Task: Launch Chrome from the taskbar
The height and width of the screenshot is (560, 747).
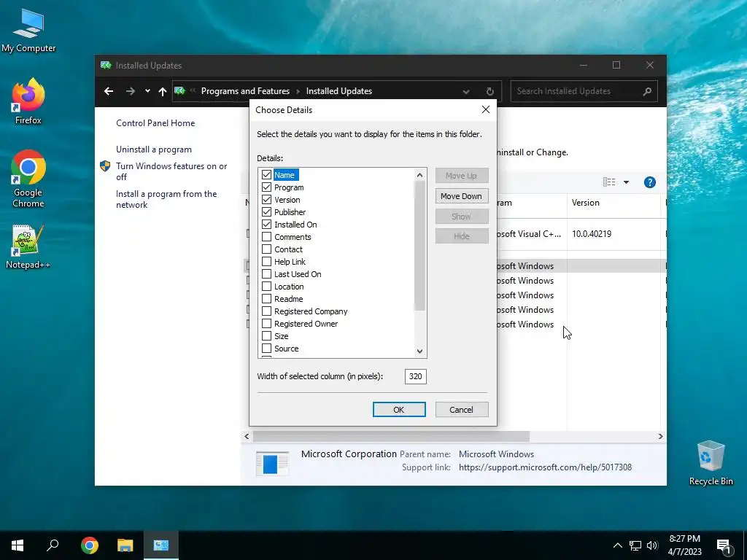Action: [x=89, y=545]
